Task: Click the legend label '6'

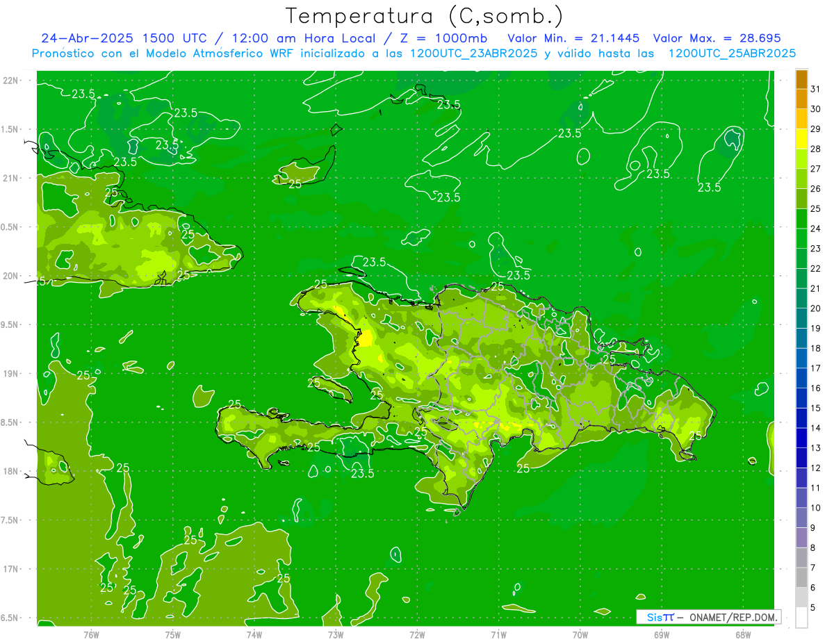Action: [x=813, y=588]
